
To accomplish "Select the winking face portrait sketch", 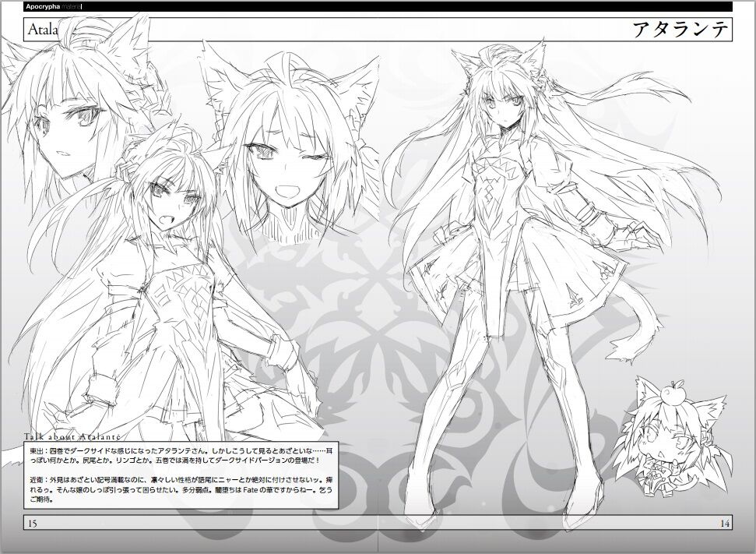I will point(290,145).
